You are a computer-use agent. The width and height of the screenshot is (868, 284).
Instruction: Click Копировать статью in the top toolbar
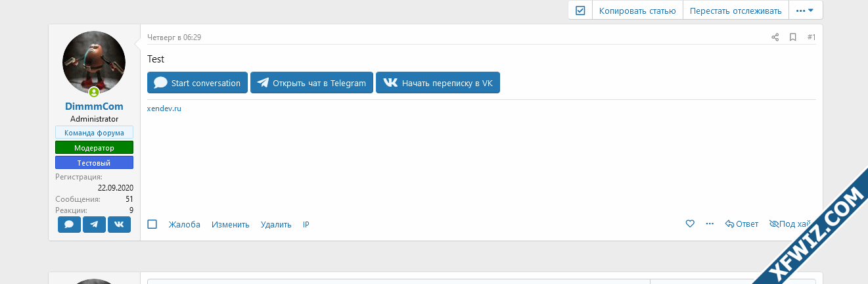(637, 11)
